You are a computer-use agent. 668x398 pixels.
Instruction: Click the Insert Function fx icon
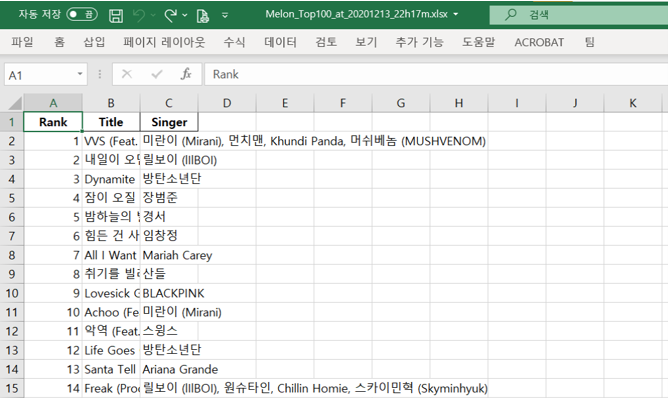point(186,74)
